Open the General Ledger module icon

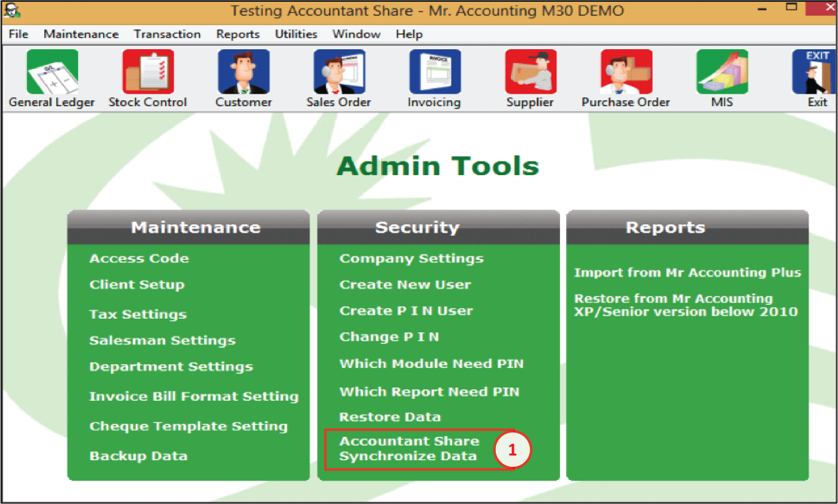(52, 72)
